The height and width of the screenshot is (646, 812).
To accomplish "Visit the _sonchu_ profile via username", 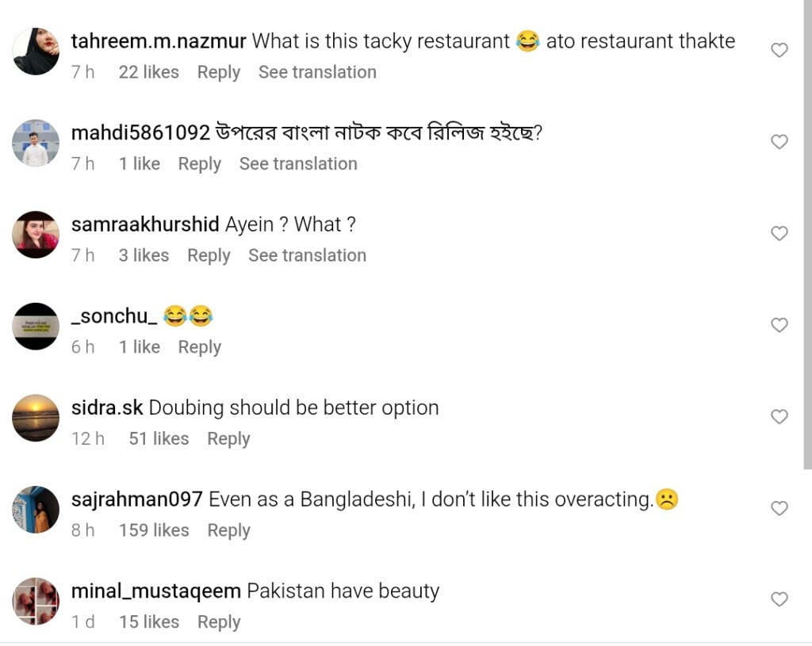I will pyautogui.click(x=114, y=316).
